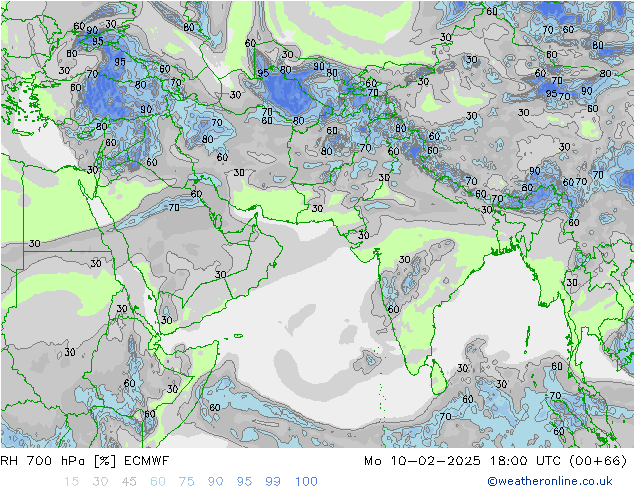This screenshot has width=634, height=490.
Task: Click the 'RH 700 hPa [%] ECMWF' map title
Action: pyautogui.click(x=85, y=460)
